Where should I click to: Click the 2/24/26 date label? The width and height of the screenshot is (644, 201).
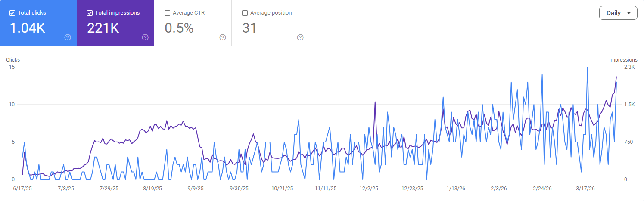point(542,189)
